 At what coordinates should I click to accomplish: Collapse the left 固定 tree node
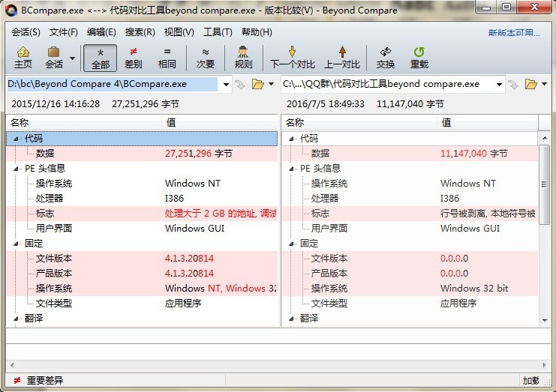pyautogui.click(x=16, y=244)
